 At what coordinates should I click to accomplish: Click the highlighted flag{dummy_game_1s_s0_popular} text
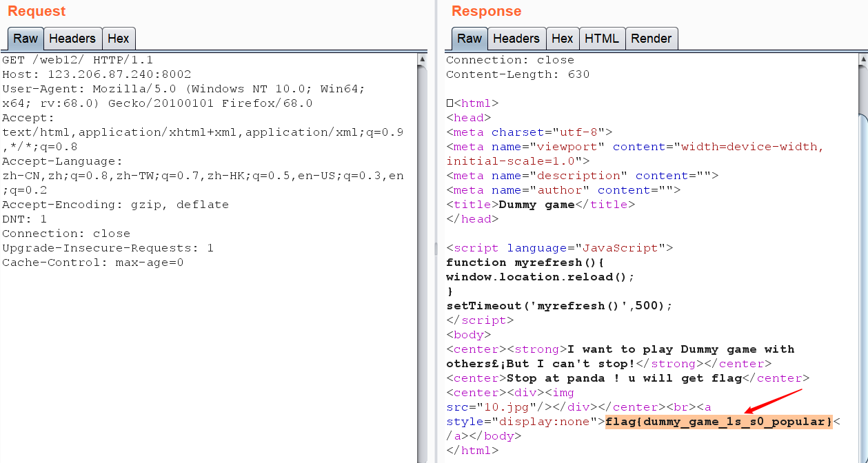tap(719, 422)
